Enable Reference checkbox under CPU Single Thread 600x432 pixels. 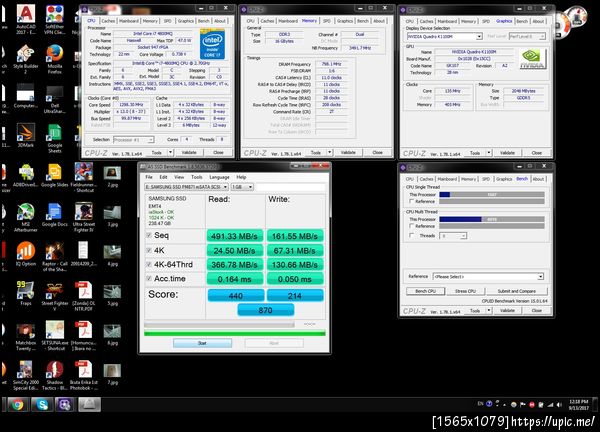click(412, 201)
